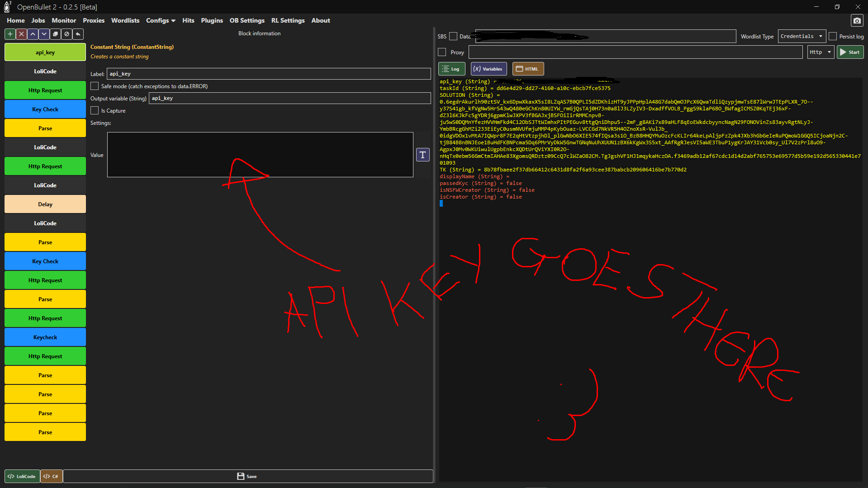This screenshot has height=488, width=868.
Task: Select the blue Keycheck block
Action: coord(45,337)
